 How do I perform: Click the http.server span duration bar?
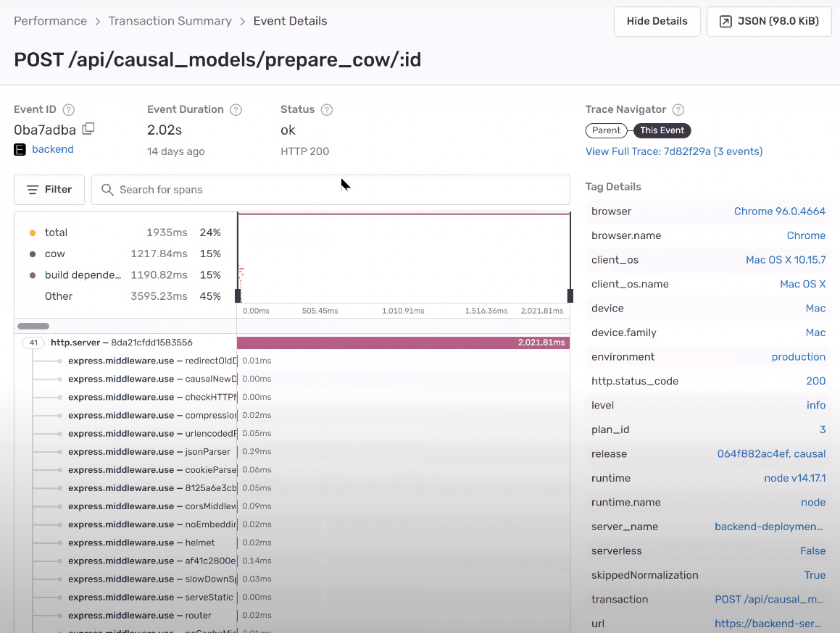click(x=403, y=343)
